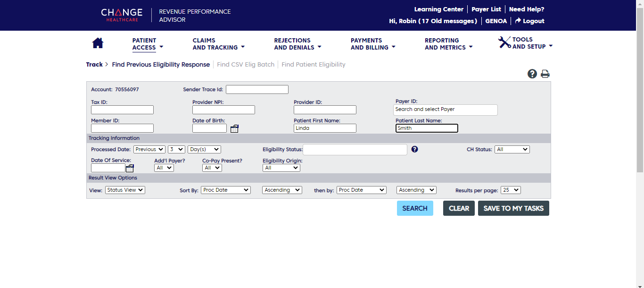644x288 pixels.
Task: Click the Tools and Setup wrench icon
Action: pos(504,42)
